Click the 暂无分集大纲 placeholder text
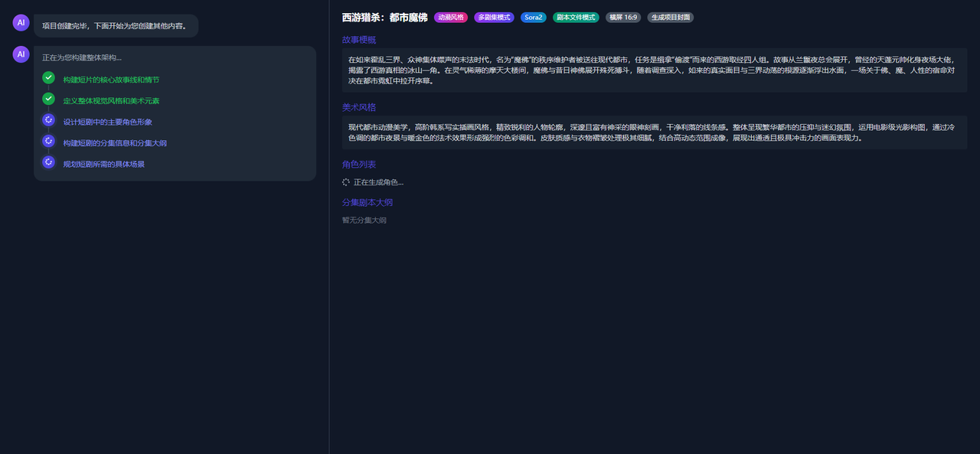The width and height of the screenshot is (980, 454). 364,220
